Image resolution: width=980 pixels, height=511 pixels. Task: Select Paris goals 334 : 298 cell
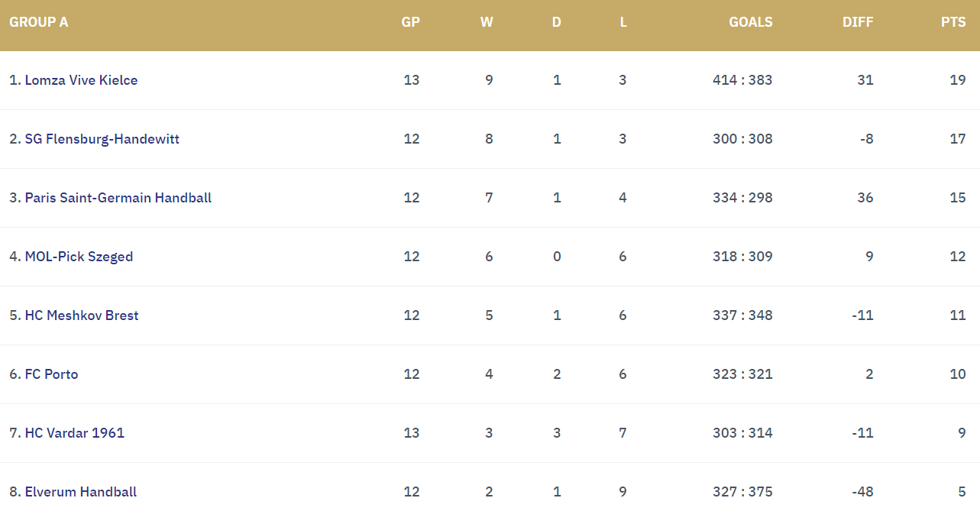(742, 198)
